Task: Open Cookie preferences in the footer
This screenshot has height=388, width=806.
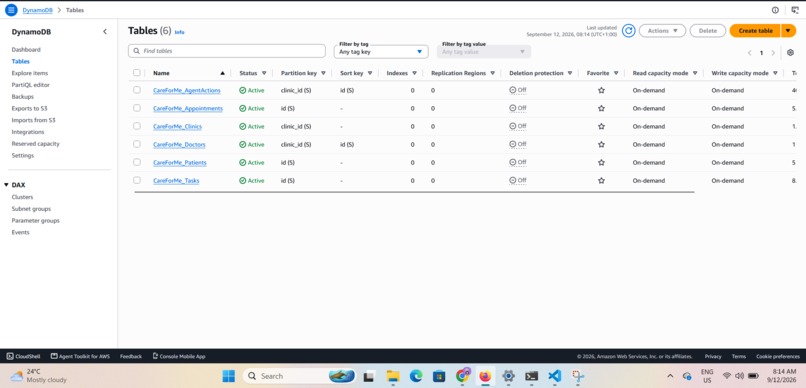Action: pyautogui.click(x=777, y=356)
